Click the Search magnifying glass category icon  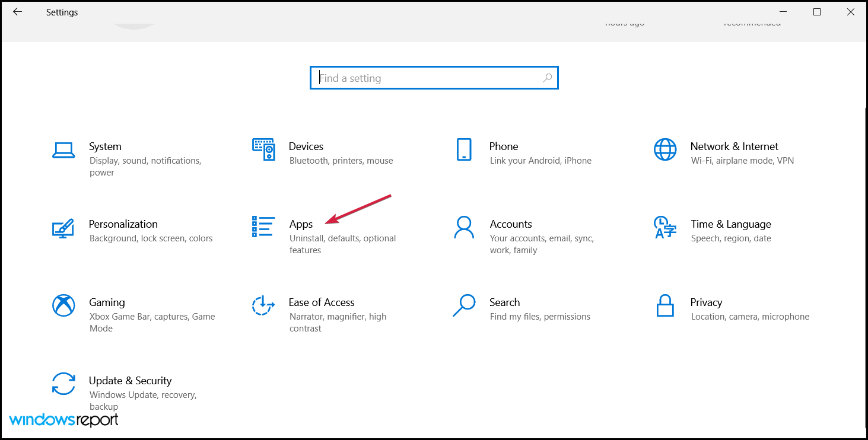(x=464, y=305)
